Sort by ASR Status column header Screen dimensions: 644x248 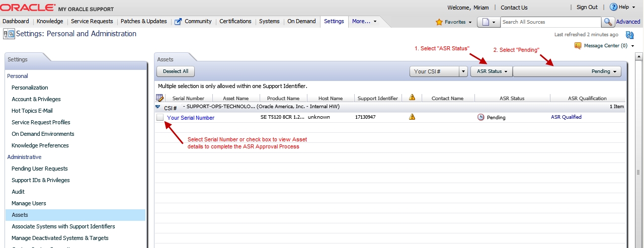512,98
